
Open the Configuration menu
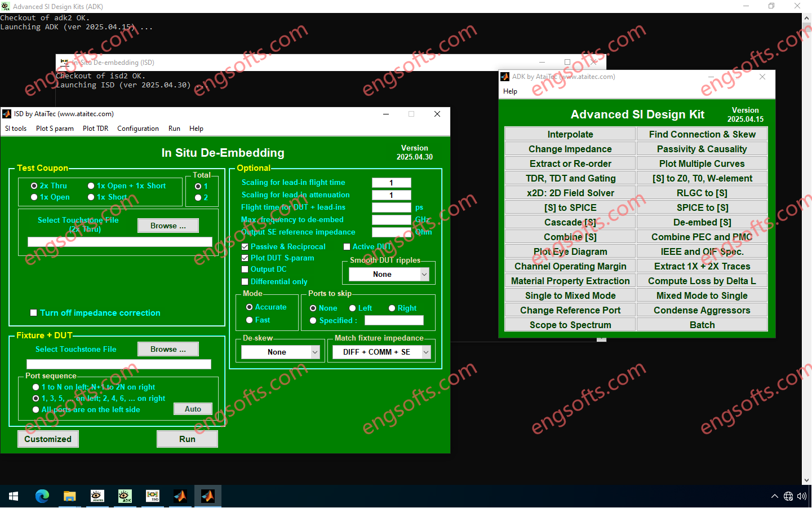tap(138, 129)
